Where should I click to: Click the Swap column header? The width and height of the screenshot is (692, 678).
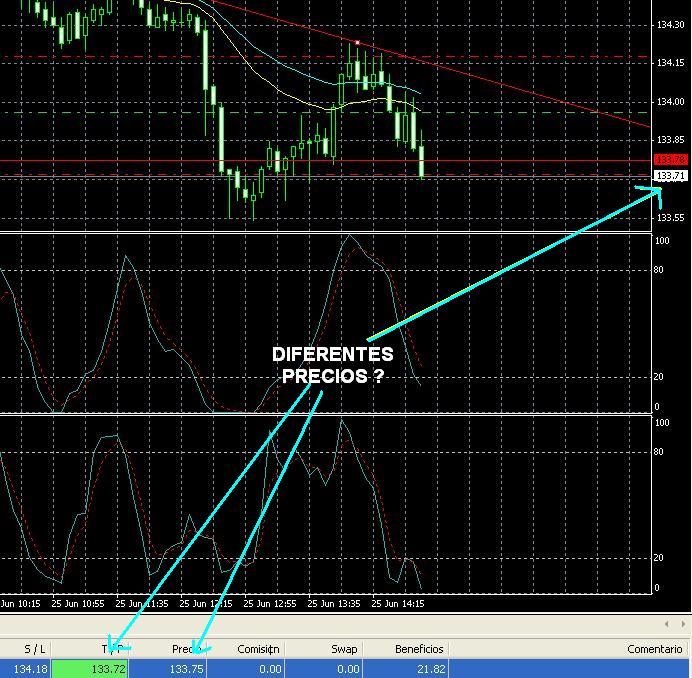[344, 649]
